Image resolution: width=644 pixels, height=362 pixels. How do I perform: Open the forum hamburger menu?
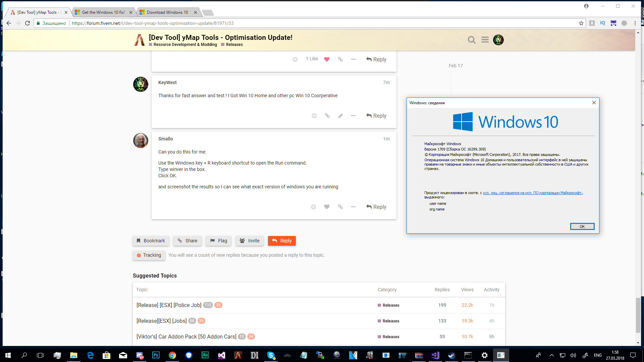[485, 40]
